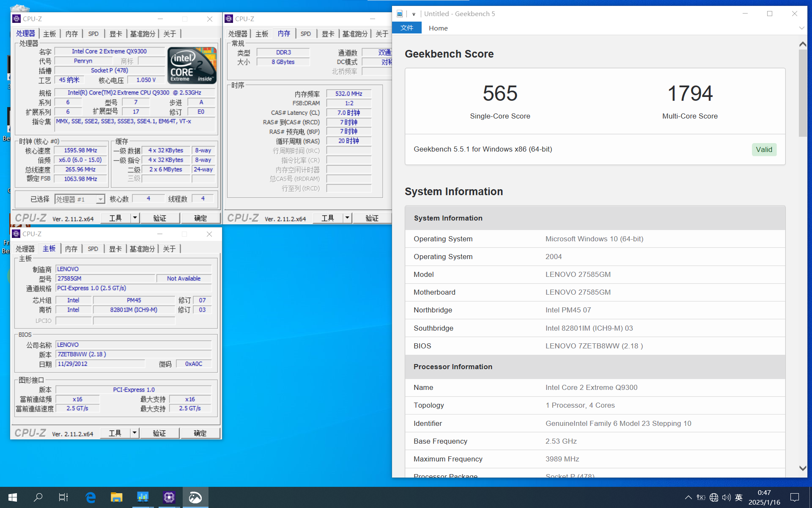Click Geekbench window document icon
The width and height of the screenshot is (812, 508).
[400, 14]
